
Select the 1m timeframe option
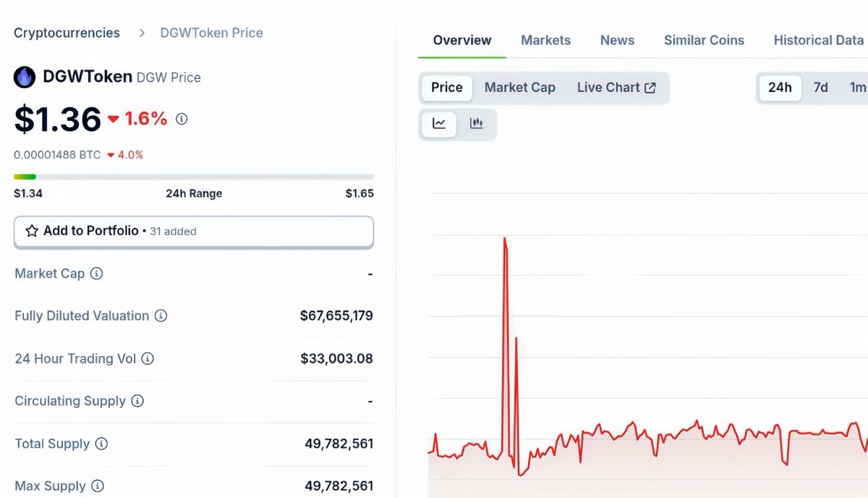(858, 87)
